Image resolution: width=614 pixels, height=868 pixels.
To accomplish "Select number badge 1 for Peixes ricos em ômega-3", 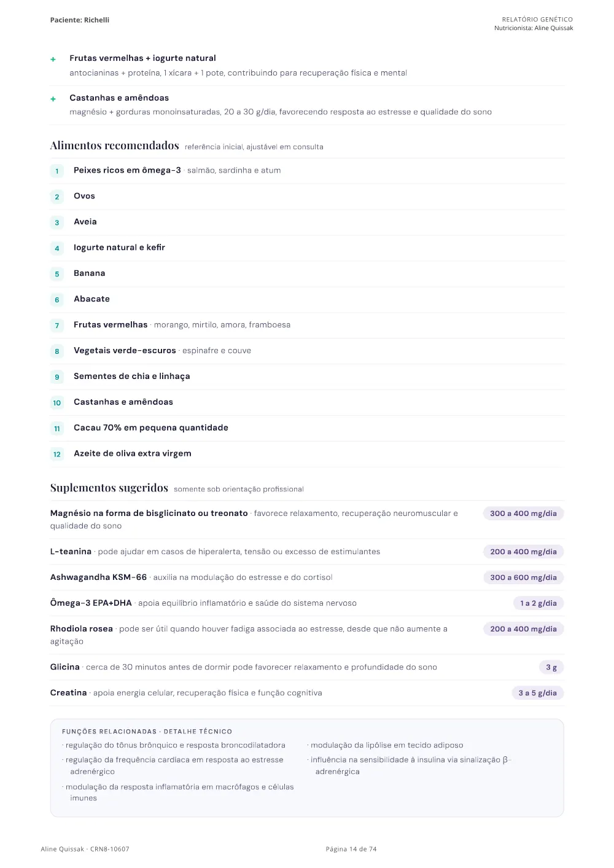I will click(x=57, y=171).
